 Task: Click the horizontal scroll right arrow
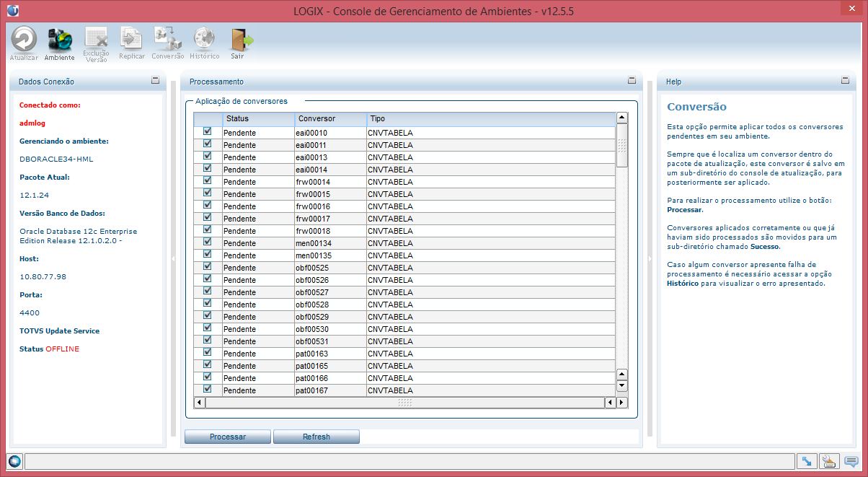(622, 403)
